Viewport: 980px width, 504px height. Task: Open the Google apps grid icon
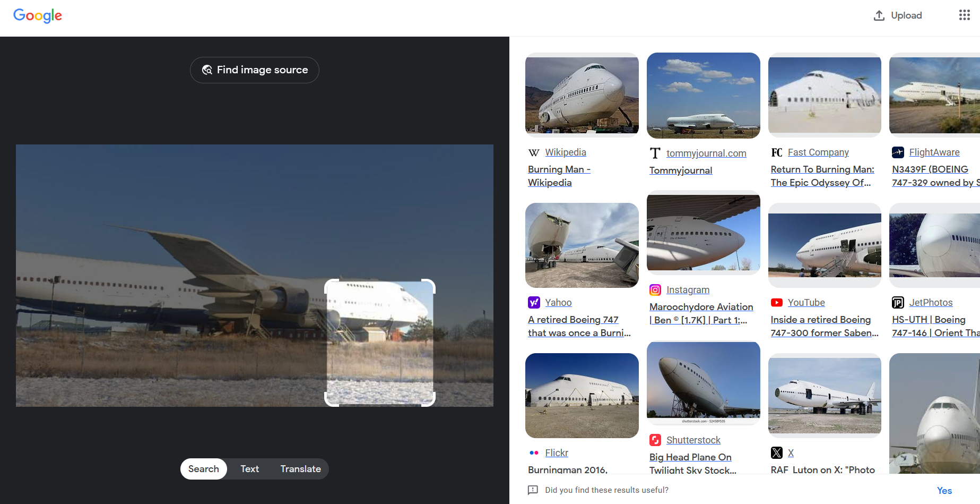coord(964,15)
